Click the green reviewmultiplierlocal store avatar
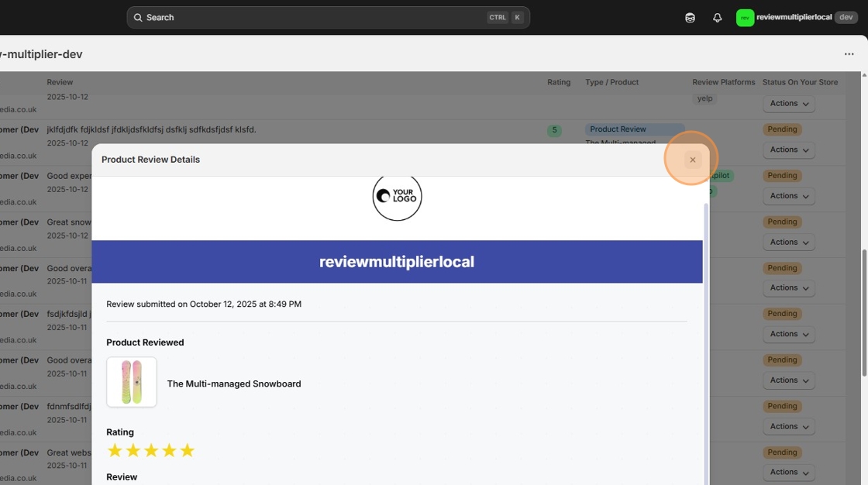Image resolution: width=868 pixels, height=485 pixels. click(x=745, y=18)
